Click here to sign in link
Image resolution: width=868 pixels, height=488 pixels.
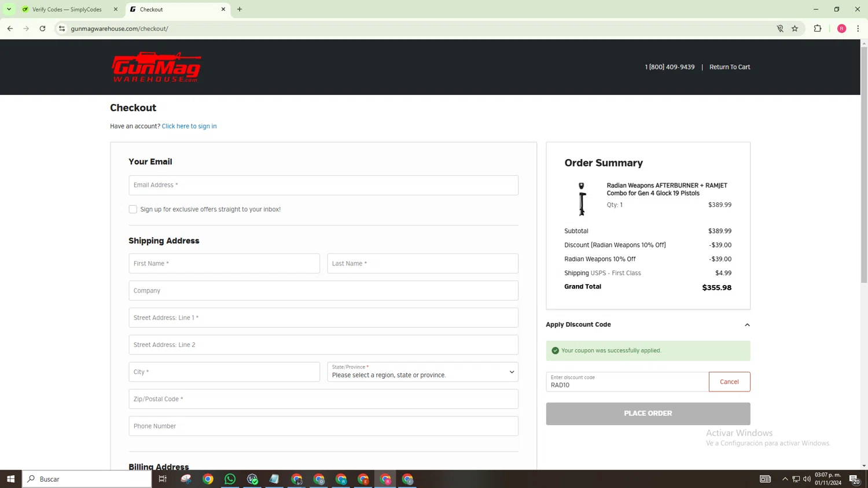(x=189, y=126)
